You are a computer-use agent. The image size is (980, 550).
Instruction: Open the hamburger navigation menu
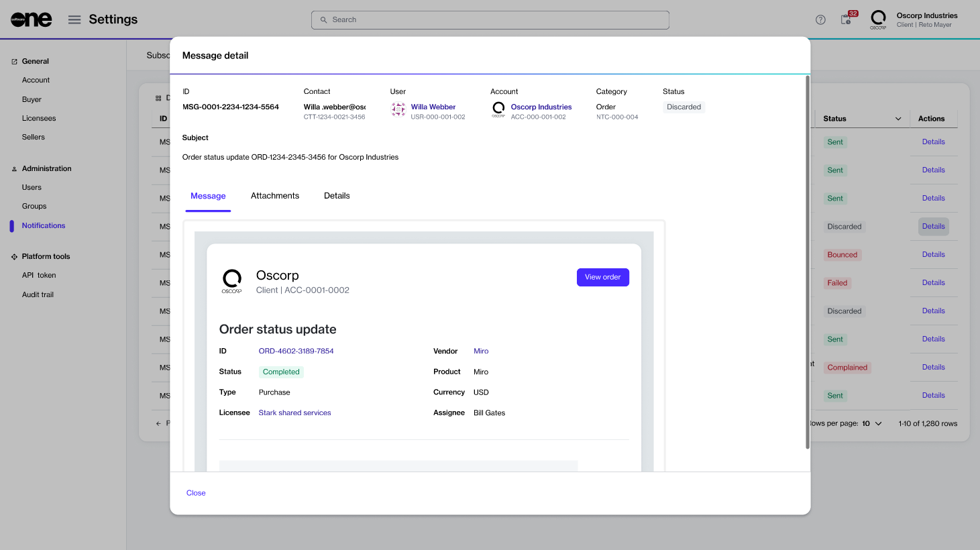click(x=74, y=19)
